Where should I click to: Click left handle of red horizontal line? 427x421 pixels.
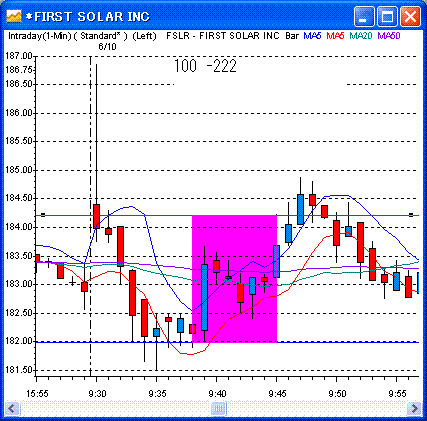[x=43, y=215]
